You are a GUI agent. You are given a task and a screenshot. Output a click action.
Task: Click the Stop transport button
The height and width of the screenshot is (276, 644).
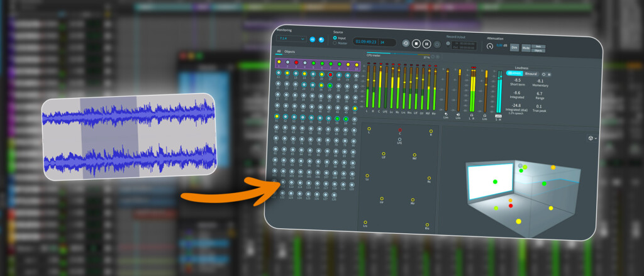point(416,43)
